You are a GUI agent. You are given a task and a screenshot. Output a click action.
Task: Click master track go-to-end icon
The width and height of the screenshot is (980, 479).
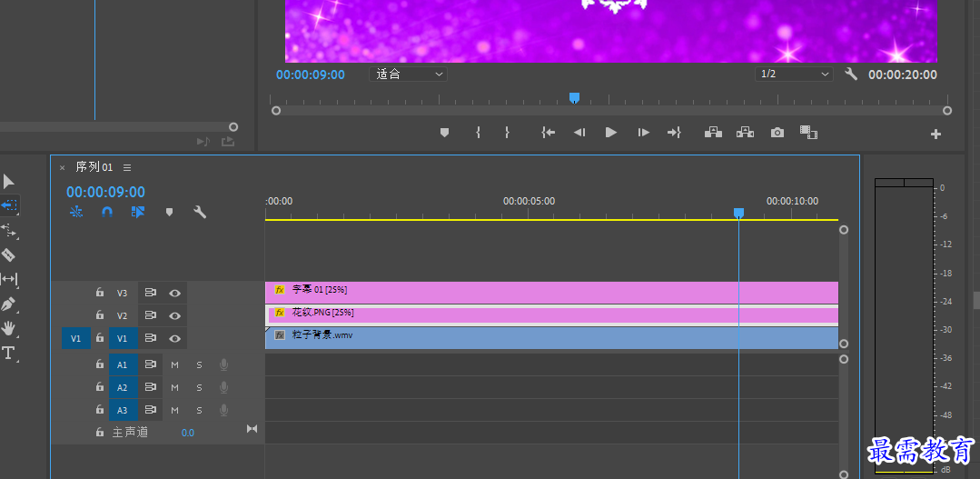coord(252,428)
